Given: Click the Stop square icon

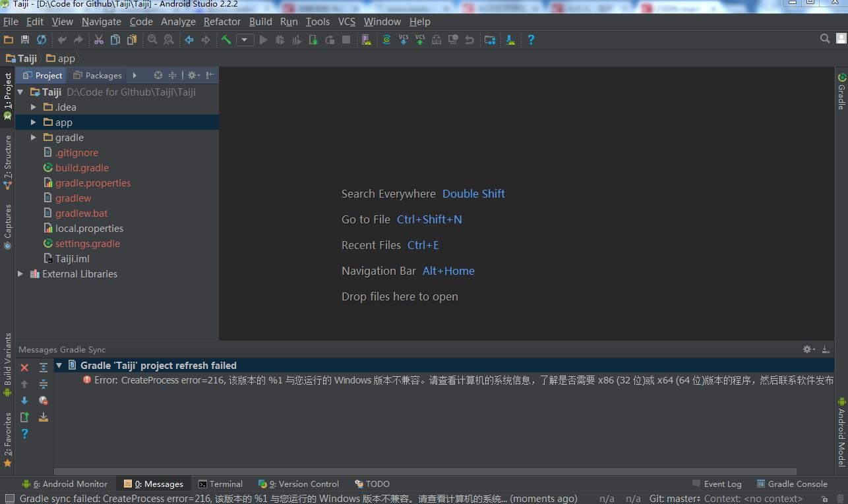Looking at the screenshot, I should coord(346,40).
